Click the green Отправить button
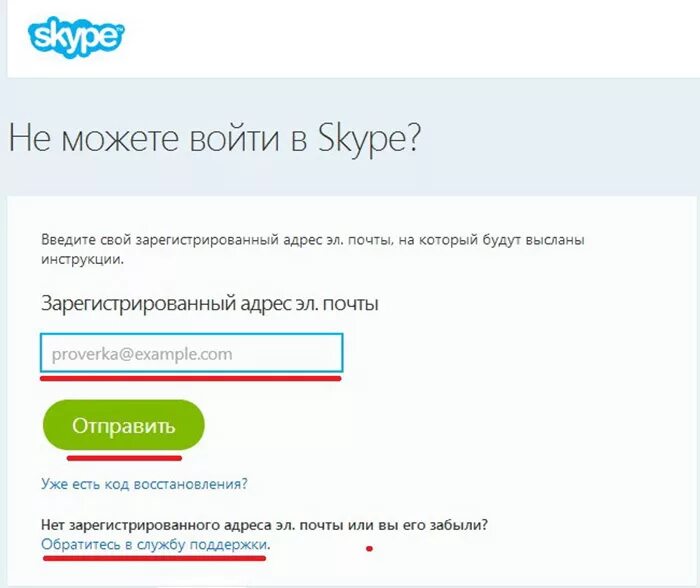 coord(124,425)
